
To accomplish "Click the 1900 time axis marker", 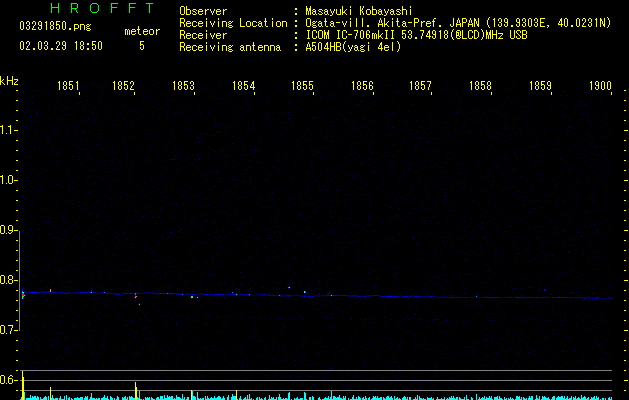I will [601, 86].
